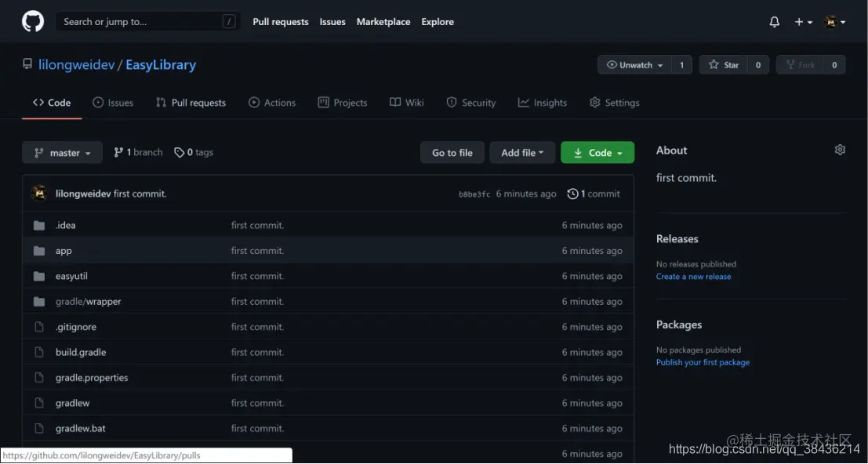Click the Go to file button
Viewport: 868px width, 464px height.
click(x=452, y=153)
